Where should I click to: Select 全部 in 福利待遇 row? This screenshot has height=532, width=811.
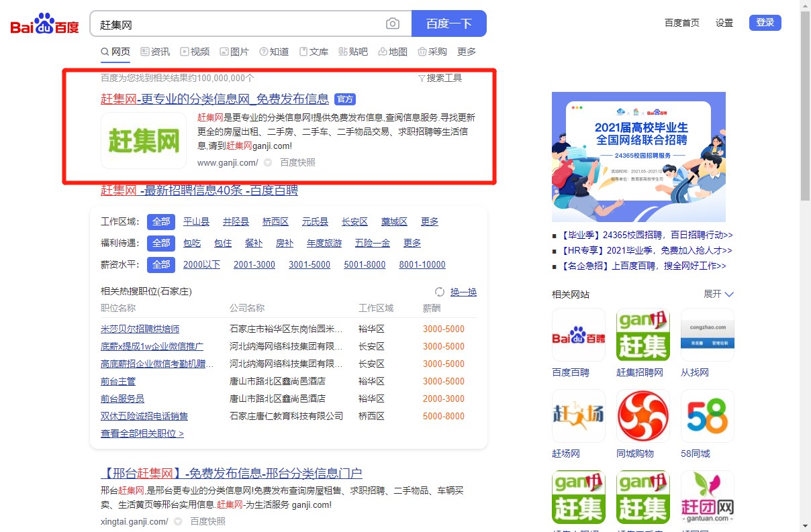(161, 244)
